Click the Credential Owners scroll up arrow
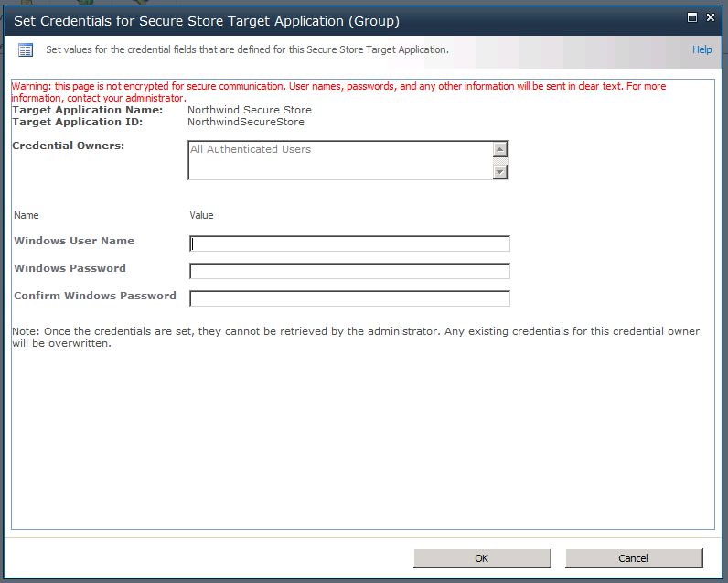This screenshot has width=728, height=583. point(499,149)
